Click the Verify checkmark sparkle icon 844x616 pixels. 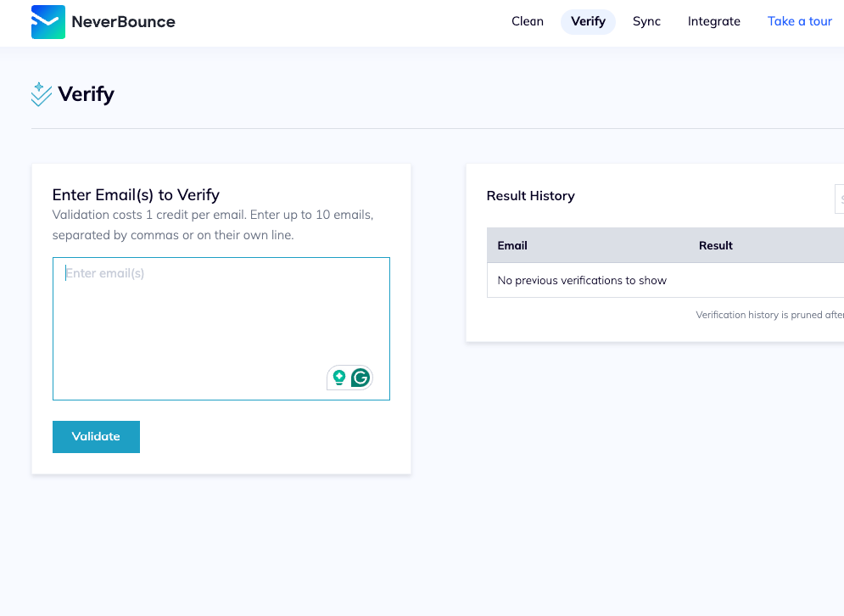[x=41, y=94]
